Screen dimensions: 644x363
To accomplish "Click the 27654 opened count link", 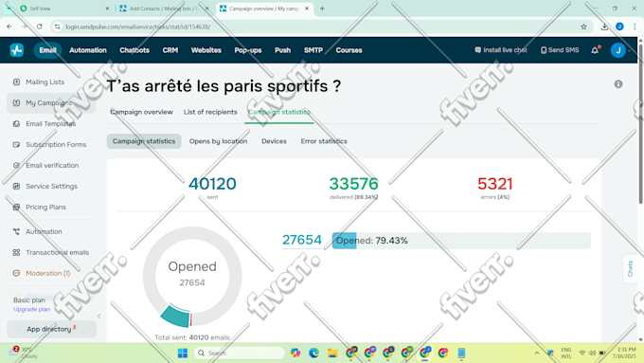I will [302, 240].
